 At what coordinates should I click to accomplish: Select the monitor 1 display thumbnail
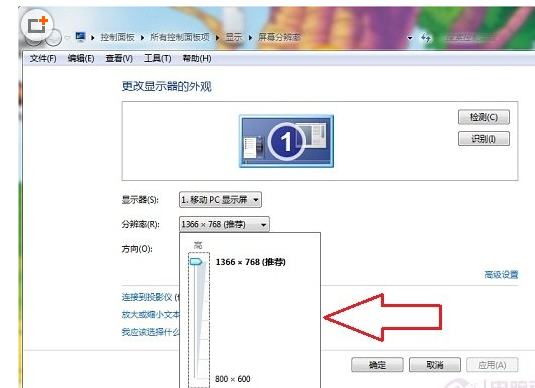(286, 141)
